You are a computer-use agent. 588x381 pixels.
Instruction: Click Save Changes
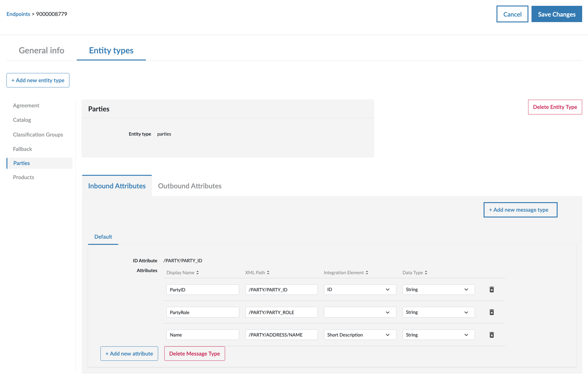coord(557,14)
